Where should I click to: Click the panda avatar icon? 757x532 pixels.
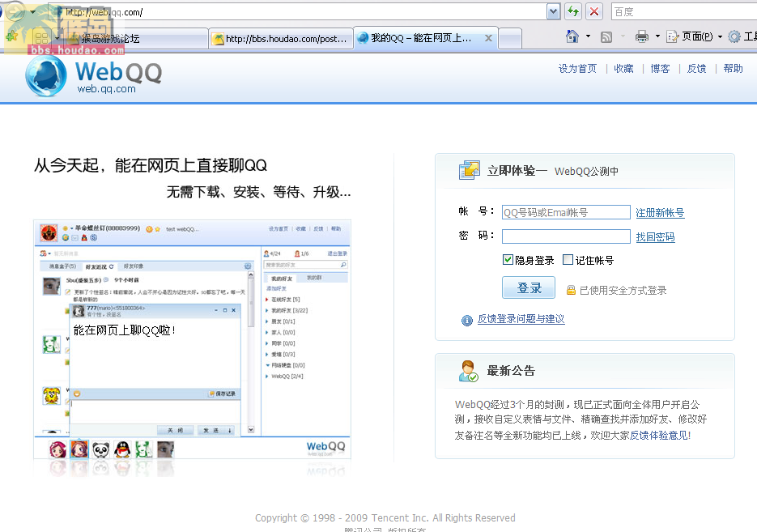(100, 449)
